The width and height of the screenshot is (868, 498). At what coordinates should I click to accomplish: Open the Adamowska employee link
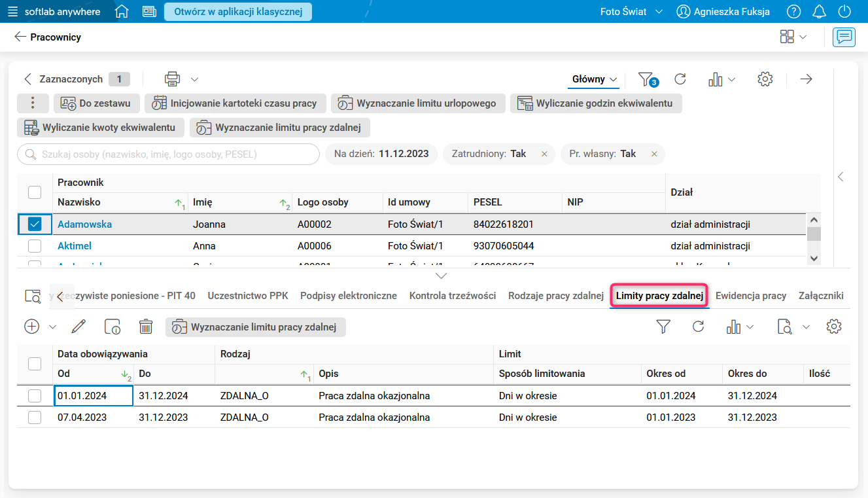[84, 224]
